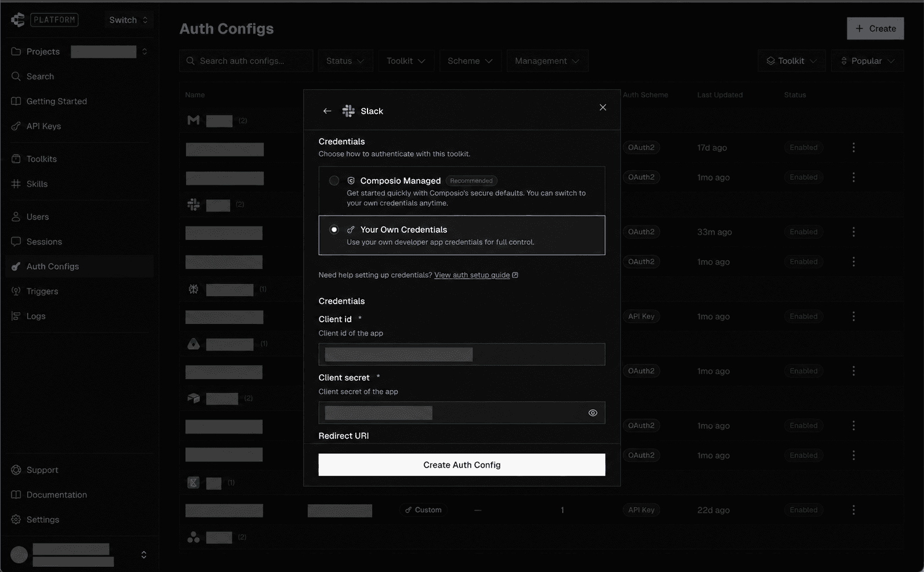924x572 pixels.
Task: Click the Custom tag in the bottom row
Action: 423,510
